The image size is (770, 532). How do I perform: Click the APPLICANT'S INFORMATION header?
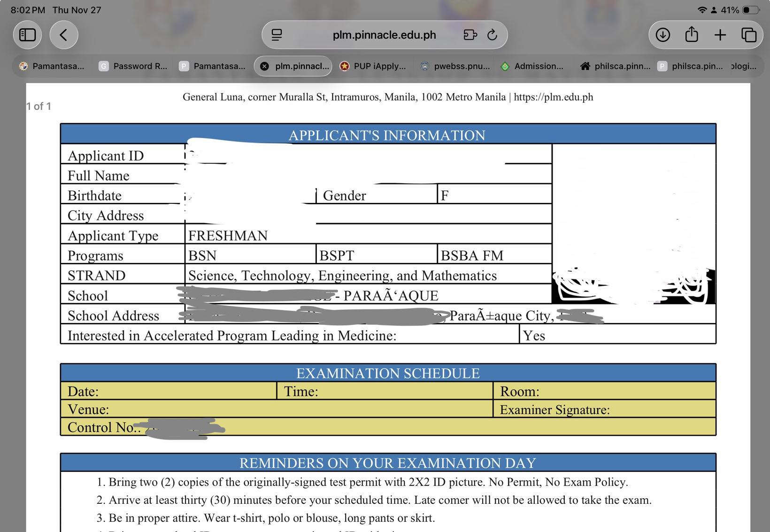point(388,135)
